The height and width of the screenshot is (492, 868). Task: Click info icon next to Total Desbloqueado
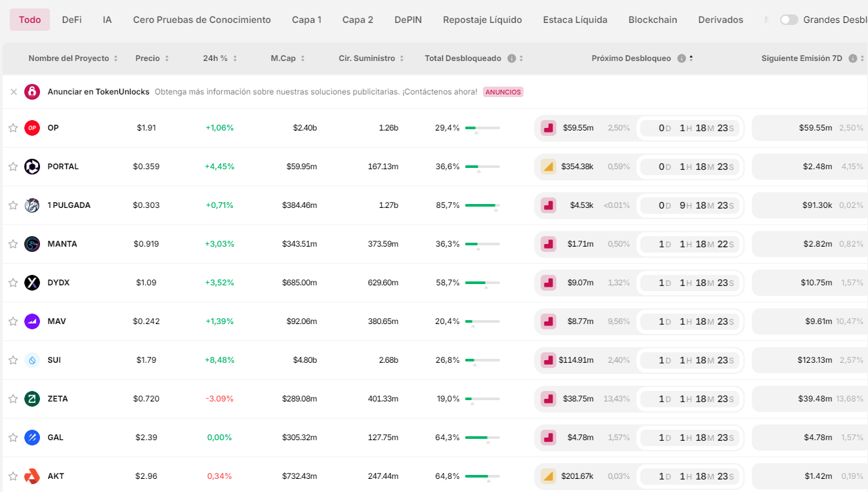pyautogui.click(x=512, y=58)
